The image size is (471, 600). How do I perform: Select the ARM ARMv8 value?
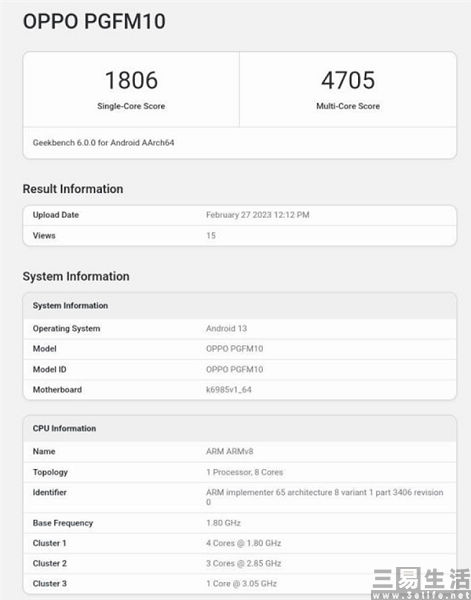(230, 452)
